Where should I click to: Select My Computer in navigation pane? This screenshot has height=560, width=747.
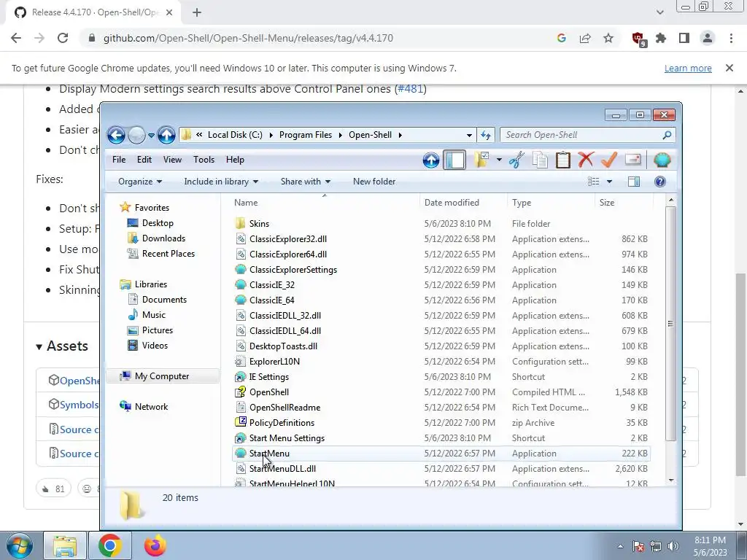162,376
